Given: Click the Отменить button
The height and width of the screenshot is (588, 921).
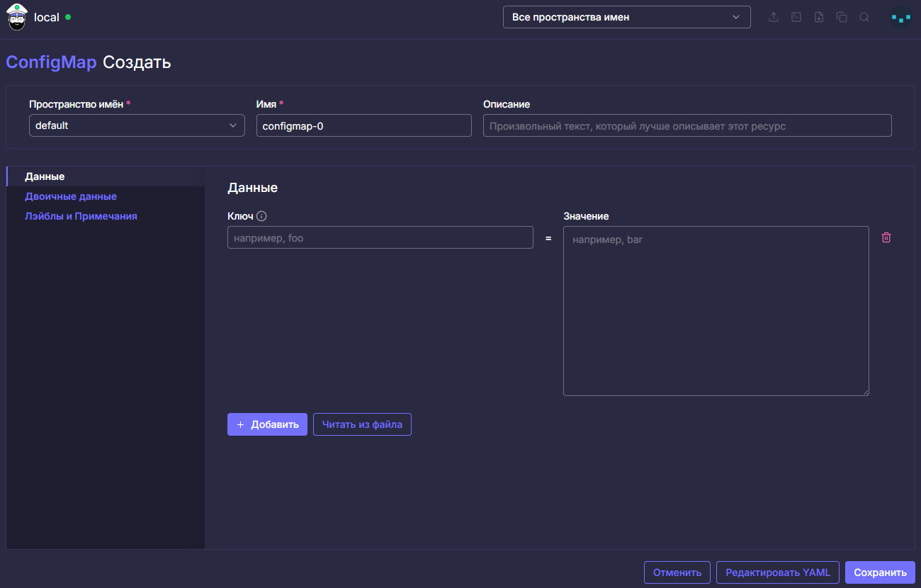Looking at the screenshot, I should (x=677, y=572).
